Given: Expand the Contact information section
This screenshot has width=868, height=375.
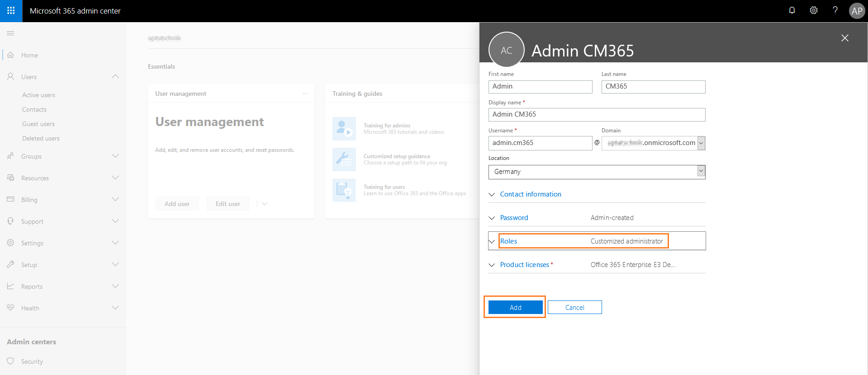Looking at the screenshot, I should coord(597,194).
